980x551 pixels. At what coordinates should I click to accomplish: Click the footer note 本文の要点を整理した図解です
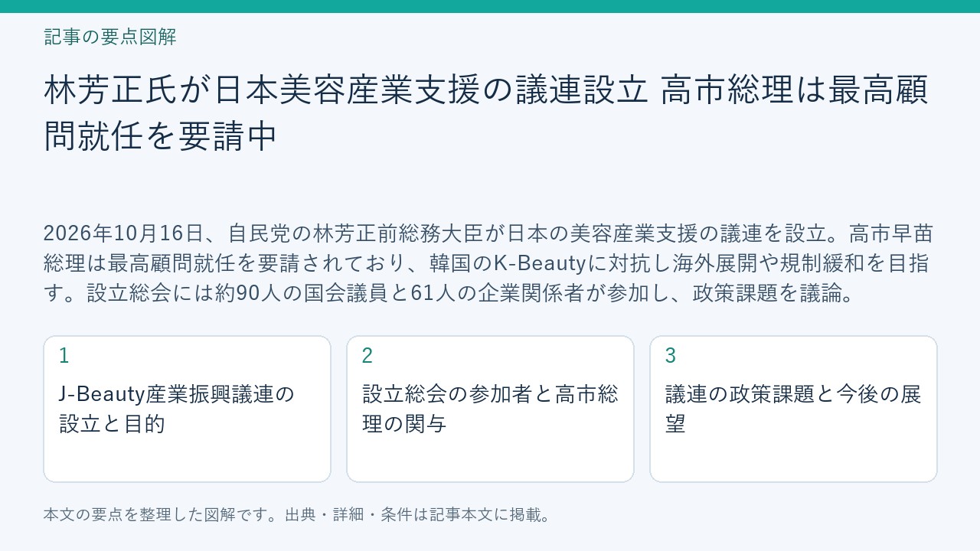[x=298, y=514]
